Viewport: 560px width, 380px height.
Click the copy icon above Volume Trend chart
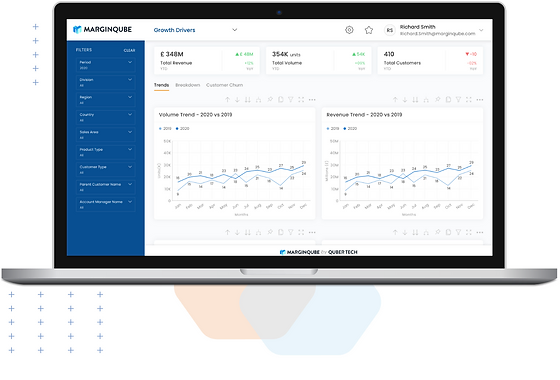(281, 100)
